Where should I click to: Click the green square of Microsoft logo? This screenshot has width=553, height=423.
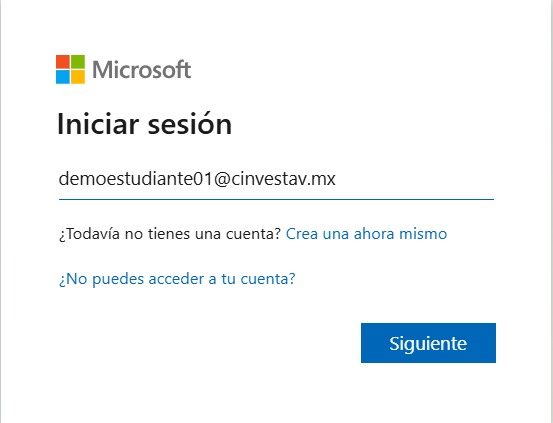pyautogui.click(x=78, y=62)
